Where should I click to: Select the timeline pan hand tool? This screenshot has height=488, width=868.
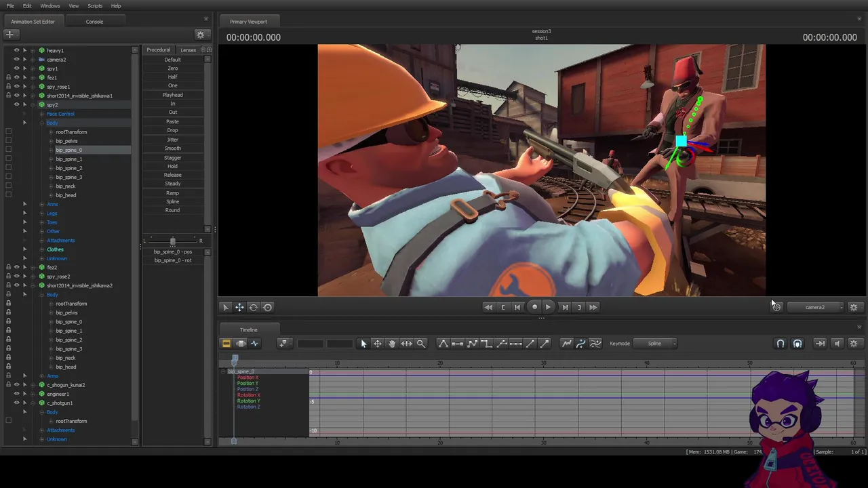pos(392,344)
